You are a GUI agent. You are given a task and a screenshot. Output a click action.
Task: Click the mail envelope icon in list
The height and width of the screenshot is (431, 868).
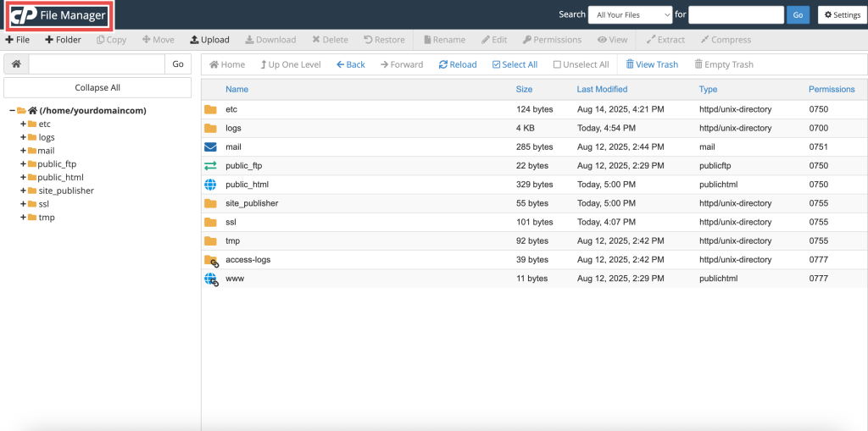point(210,147)
